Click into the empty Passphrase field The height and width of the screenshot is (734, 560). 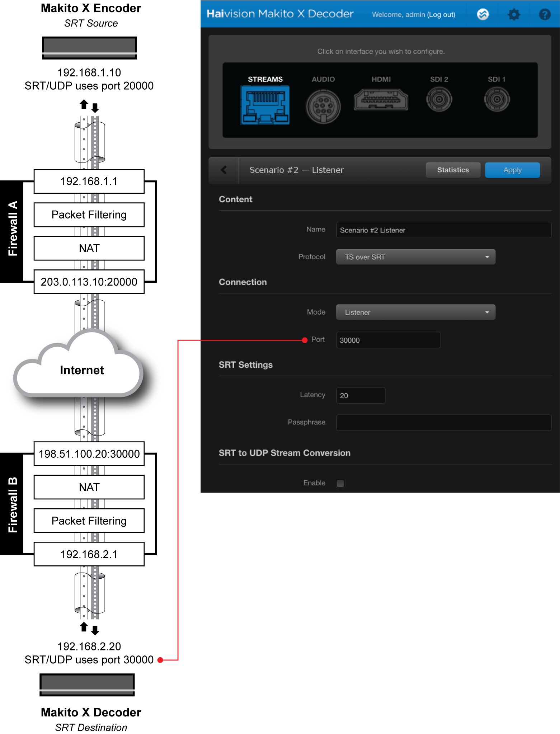tap(443, 423)
